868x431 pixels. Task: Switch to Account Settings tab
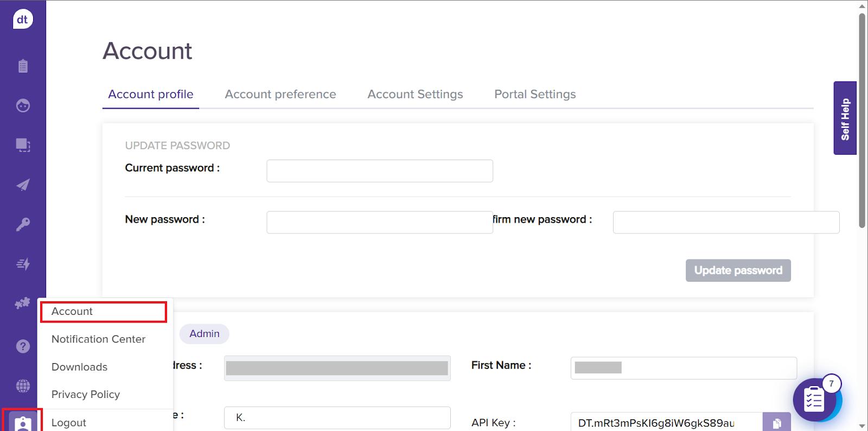(415, 94)
